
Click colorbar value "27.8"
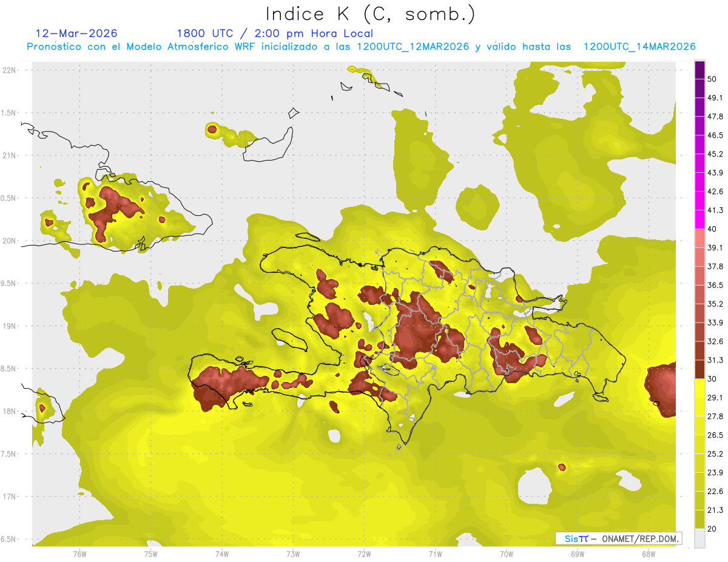tap(716, 416)
